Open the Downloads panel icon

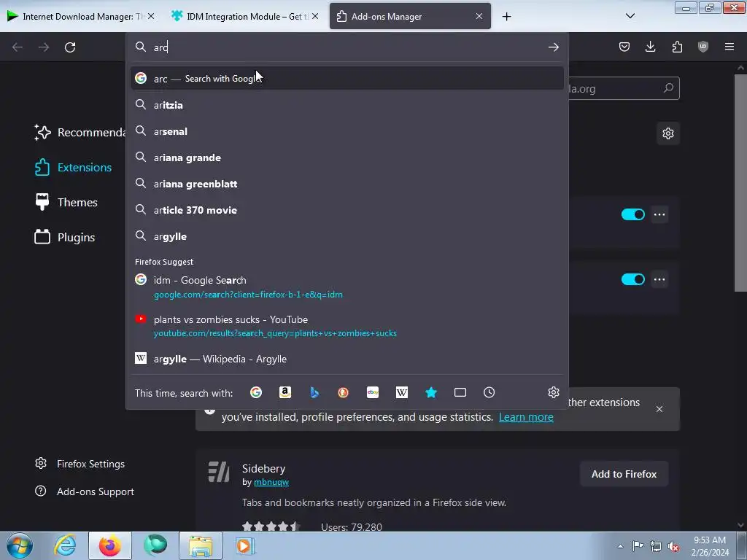(650, 47)
